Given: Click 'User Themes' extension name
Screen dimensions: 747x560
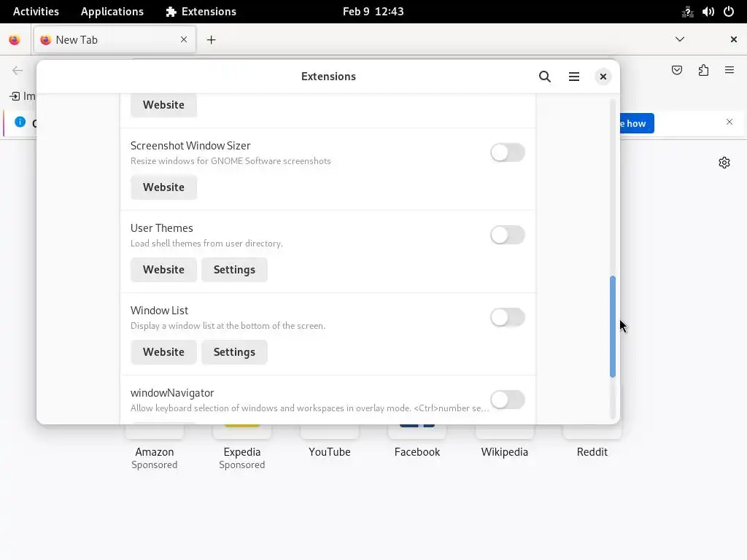Looking at the screenshot, I should click(161, 228).
